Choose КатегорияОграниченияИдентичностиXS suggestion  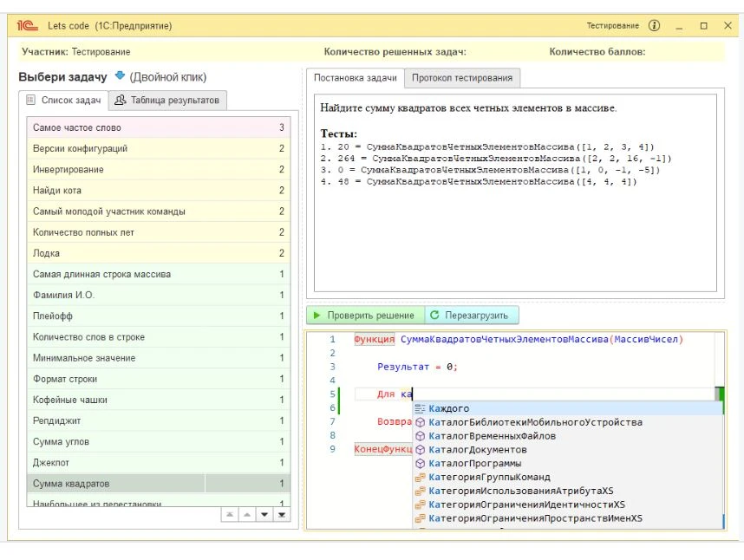[568, 505]
